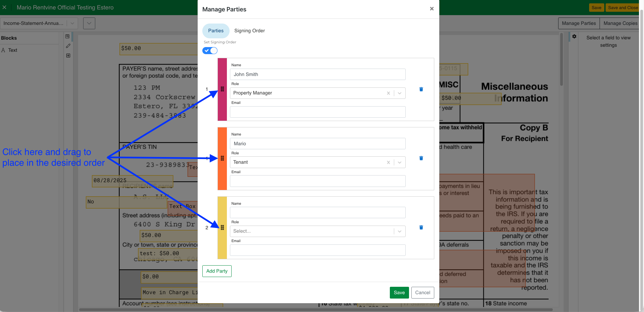This screenshot has height=312, width=644.
Task: Click the drag handle on the yellow party card
Action: [222, 228]
